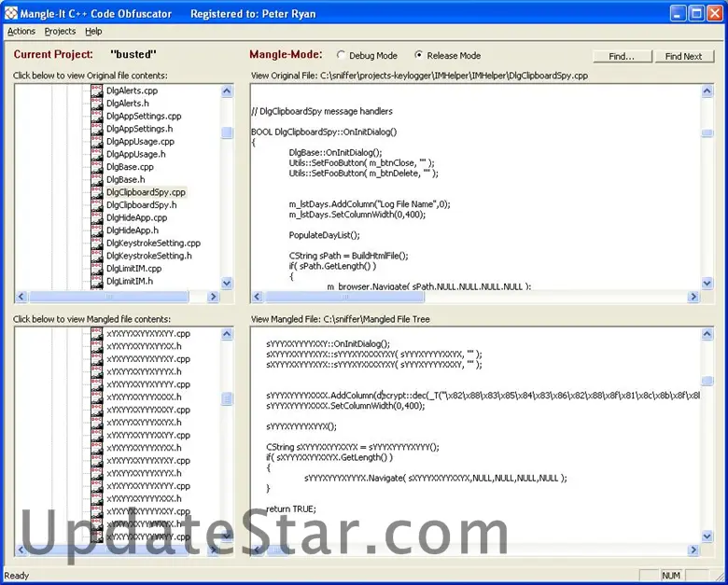Click vertical scroll thumb in original file list
728x585 pixels.
coord(227,132)
